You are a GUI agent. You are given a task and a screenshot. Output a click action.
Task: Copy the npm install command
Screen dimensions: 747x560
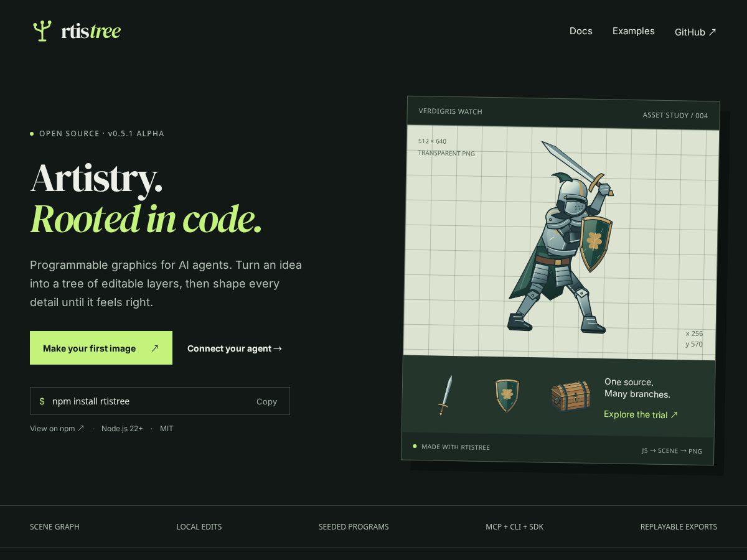click(x=266, y=401)
